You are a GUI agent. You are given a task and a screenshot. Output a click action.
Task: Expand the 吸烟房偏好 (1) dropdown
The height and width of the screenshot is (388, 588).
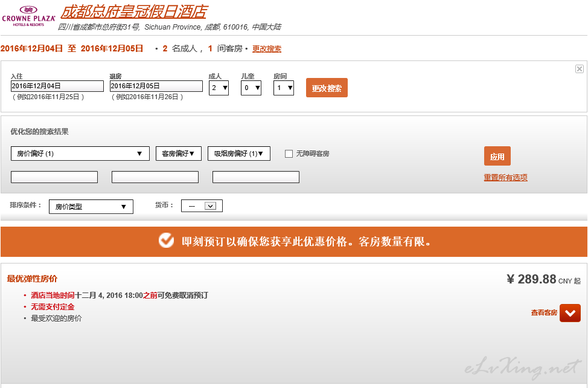239,154
